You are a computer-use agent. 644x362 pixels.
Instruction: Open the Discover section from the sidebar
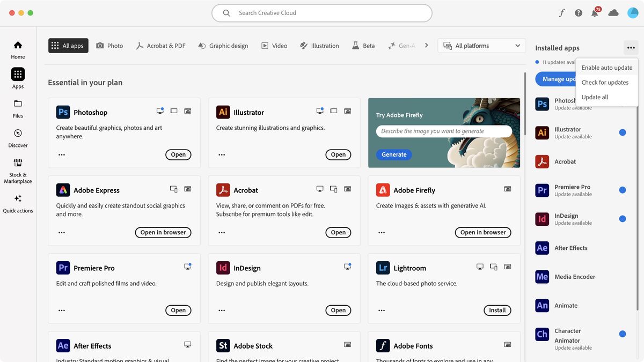click(x=18, y=137)
